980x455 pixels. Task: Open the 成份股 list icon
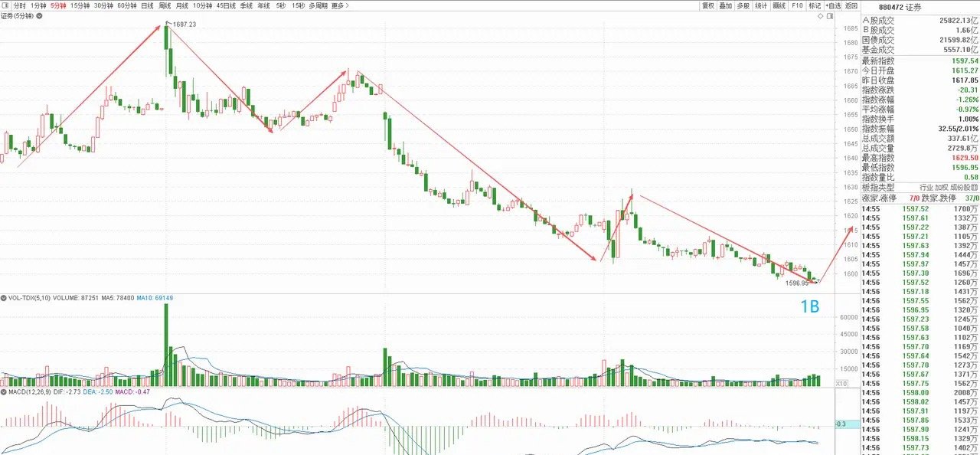click(x=975, y=187)
